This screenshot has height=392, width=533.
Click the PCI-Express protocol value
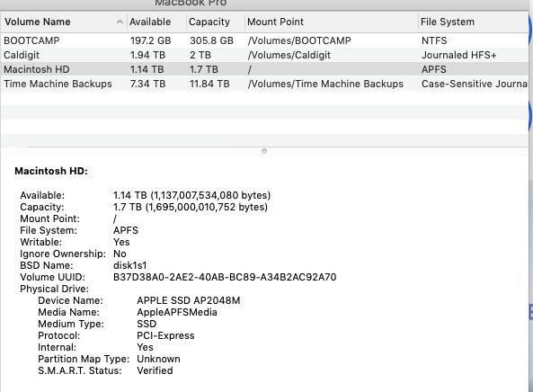click(165, 335)
